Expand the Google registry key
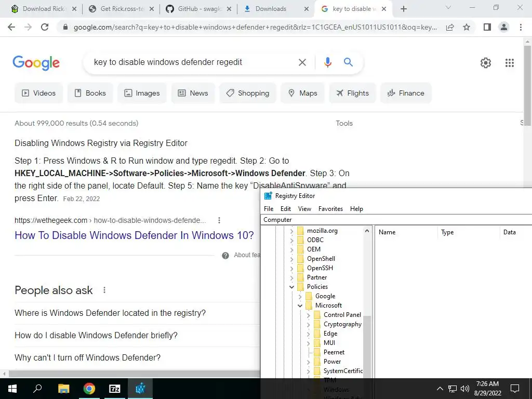 tap(300, 297)
